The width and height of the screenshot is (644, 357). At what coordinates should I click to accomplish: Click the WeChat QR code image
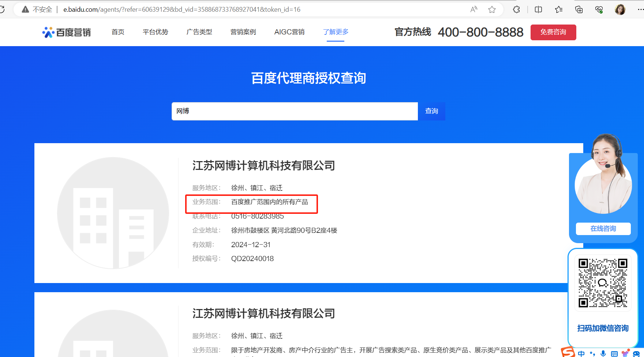pyautogui.click(x=603, y=283)
